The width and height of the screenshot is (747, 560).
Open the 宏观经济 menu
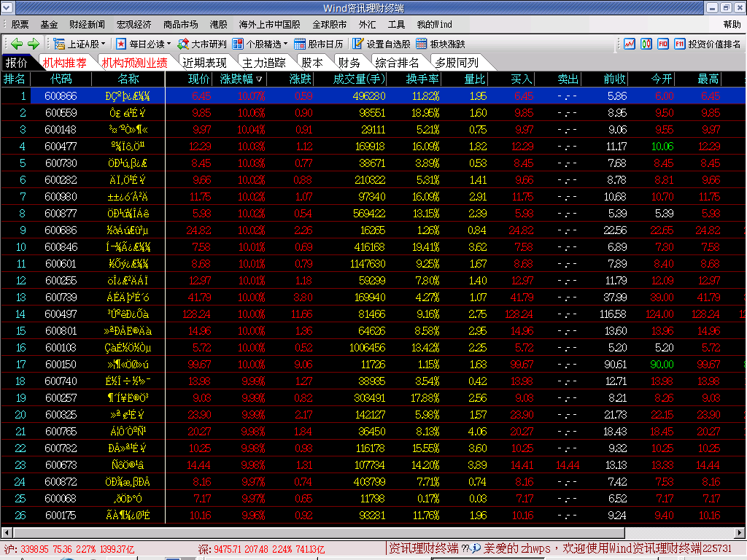134,24
